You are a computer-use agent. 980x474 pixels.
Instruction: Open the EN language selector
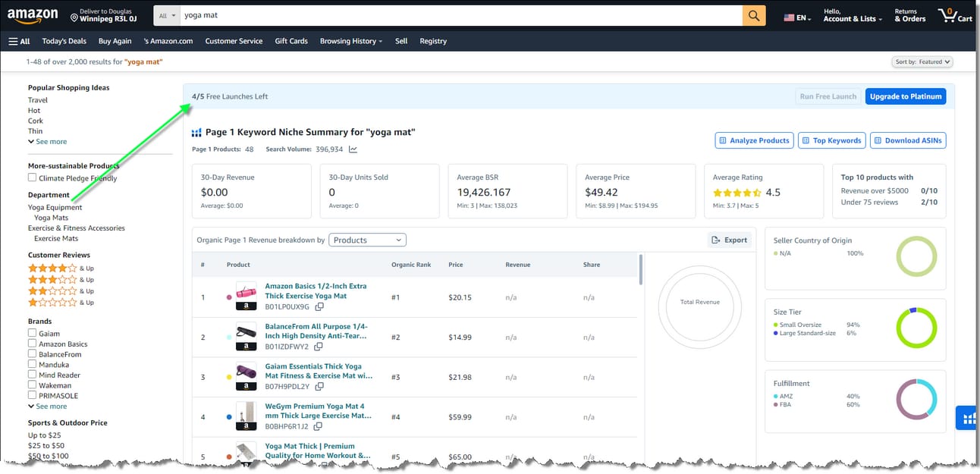(798, 17)
